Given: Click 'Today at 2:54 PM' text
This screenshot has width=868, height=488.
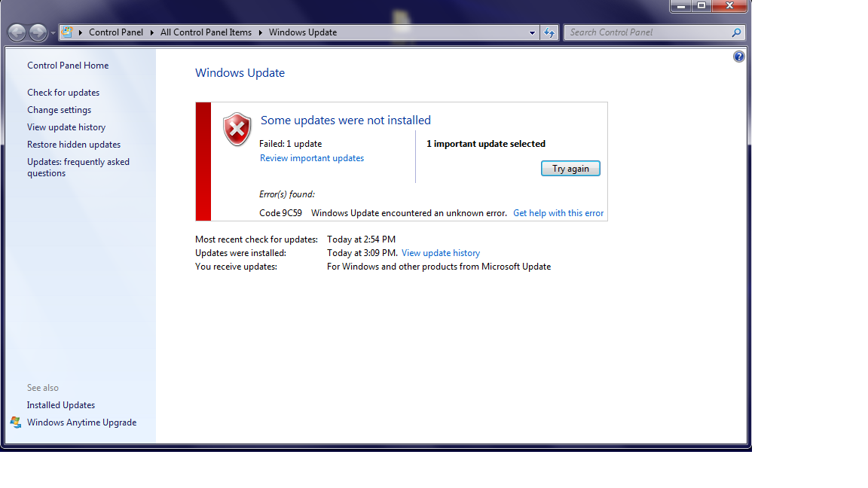Looking at the screenshot, I should tap(361, 239).
